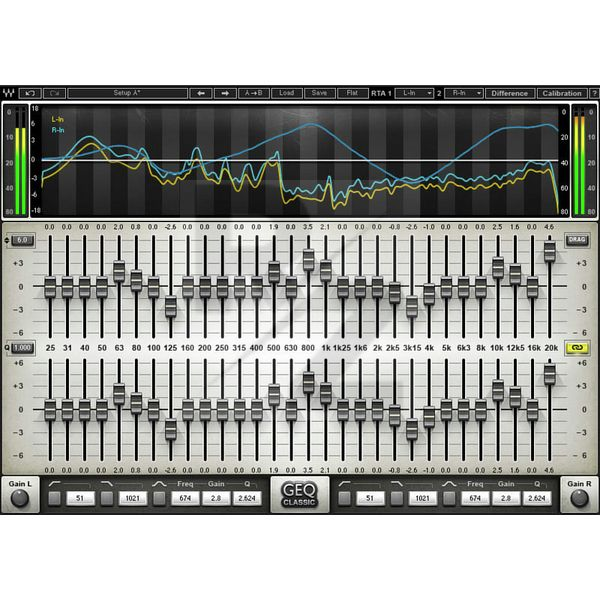This screenshot has width=600, height=600.
Task: Click the lower 500 Hz band fader
Action: (274, 395)
